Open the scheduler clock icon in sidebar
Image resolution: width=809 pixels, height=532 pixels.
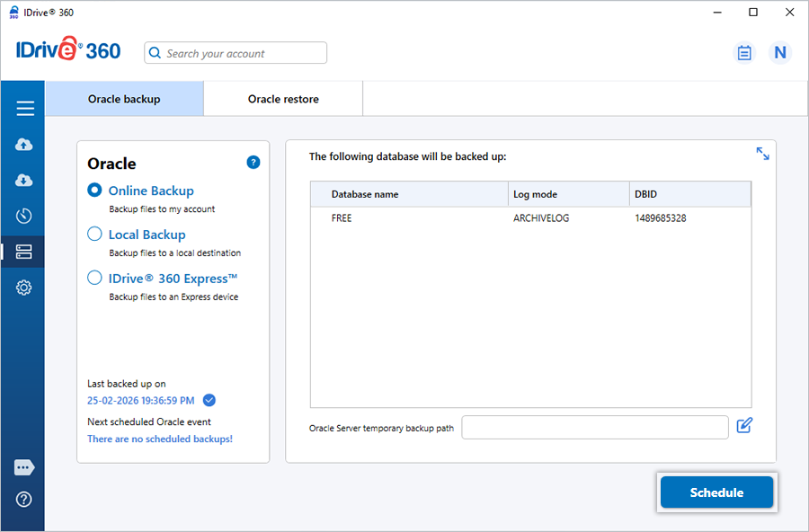click(24, 216)
